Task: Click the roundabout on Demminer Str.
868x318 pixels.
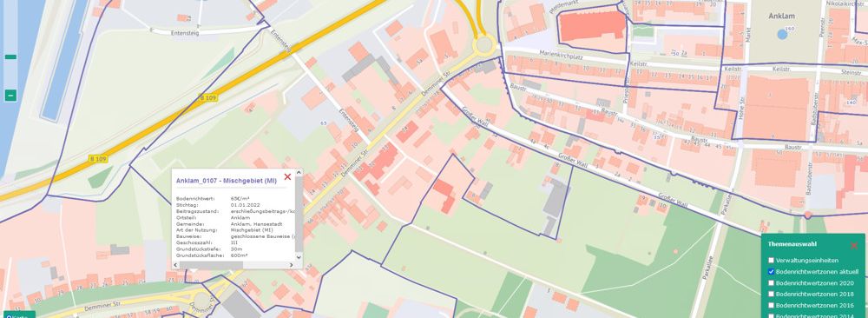Action: [x=484, y=43]
